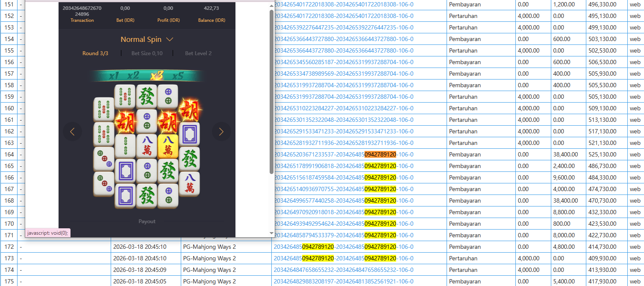
Task: Go to previous round with left arrow
Action: tap(72, 132)
